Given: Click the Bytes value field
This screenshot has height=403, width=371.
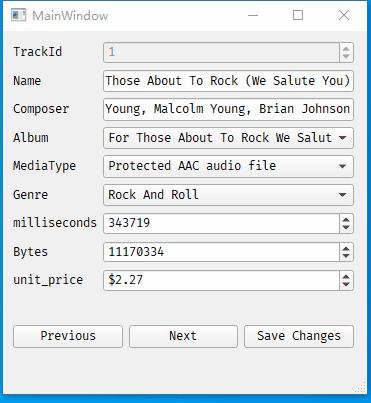Looking at the screenshot, I should 221,252.
